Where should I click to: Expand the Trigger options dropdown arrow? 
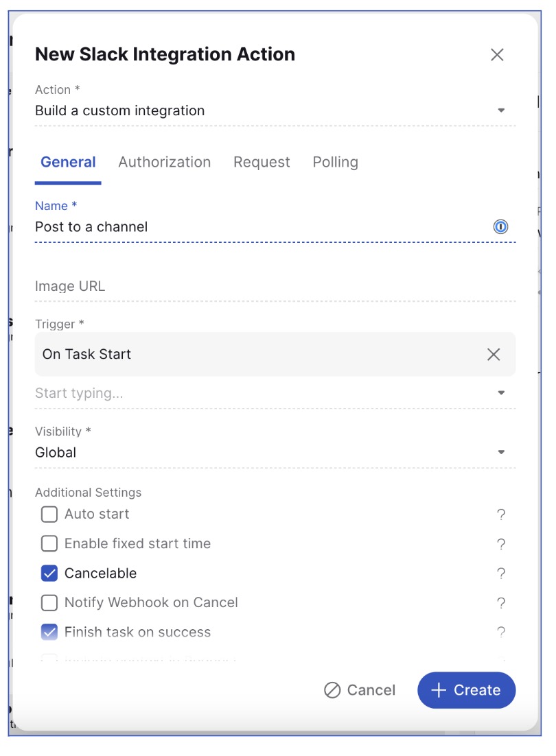(501, 393)
